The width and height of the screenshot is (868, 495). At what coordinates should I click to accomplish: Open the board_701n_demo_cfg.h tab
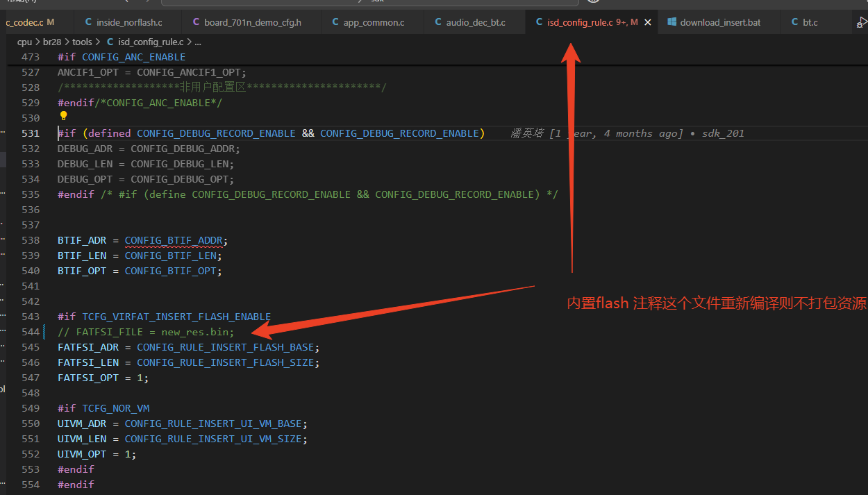click(x=251, y=22)
